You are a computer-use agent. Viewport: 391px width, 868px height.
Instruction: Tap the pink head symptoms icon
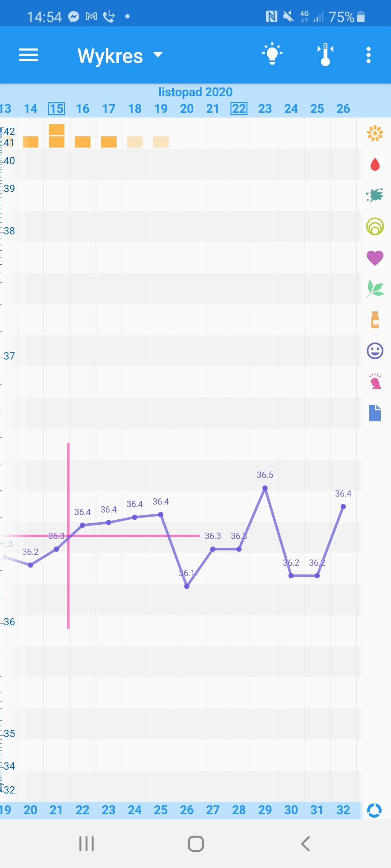pyautogui.click(x=375, y=382)
